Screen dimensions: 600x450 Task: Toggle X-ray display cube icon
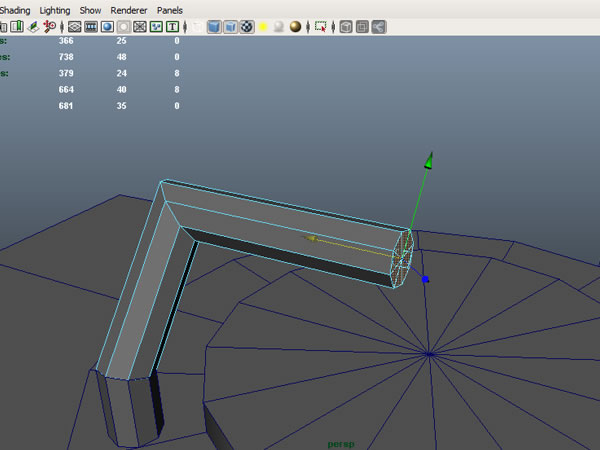pyautogui.click(x=345, y=26)
